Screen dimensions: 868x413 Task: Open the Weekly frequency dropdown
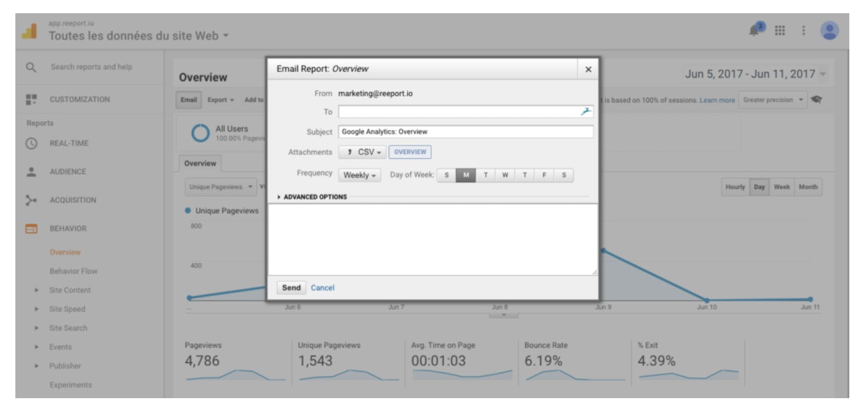click(x=359, y=175)
